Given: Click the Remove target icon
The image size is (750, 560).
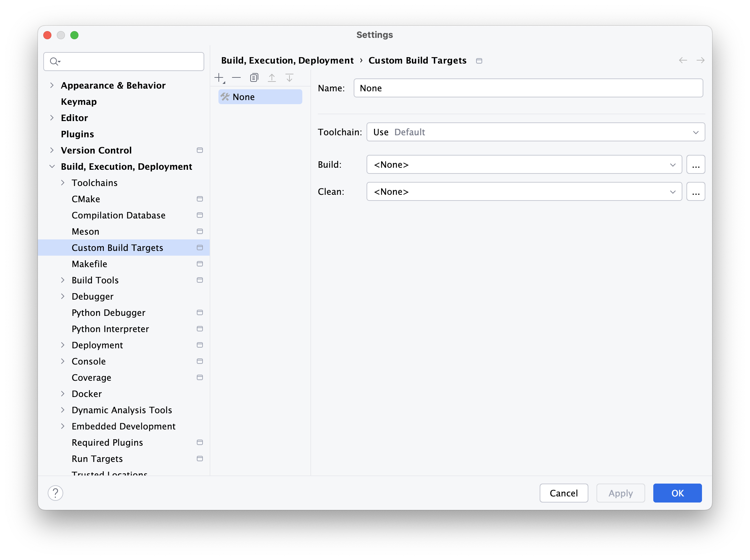Looking at the screenshot, I should pyautogui.click(x=236, y=78).
